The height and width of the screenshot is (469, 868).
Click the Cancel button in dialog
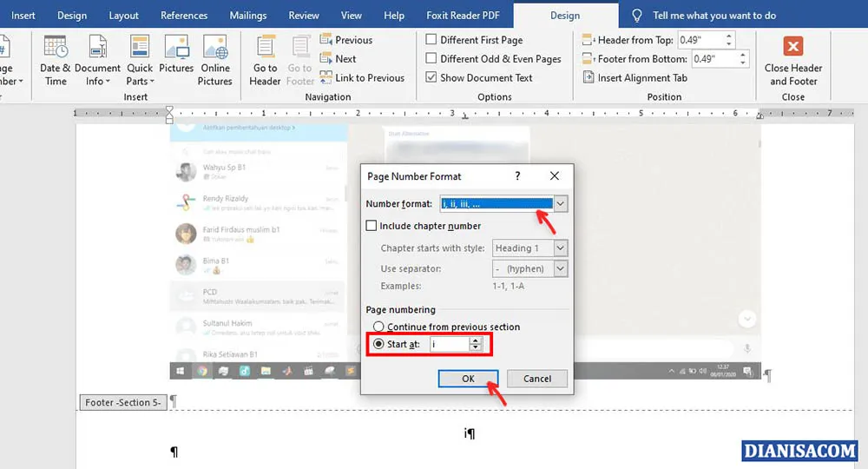tap(537, 379)
